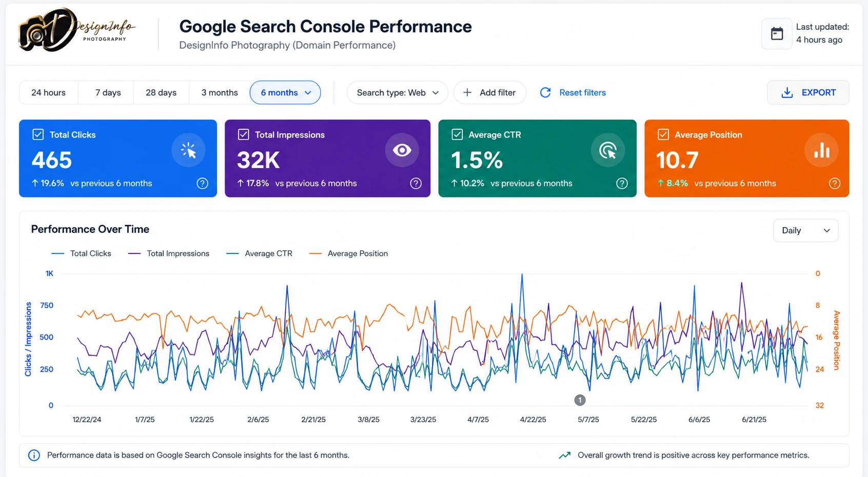Click the info icon beside the Performance data note
The width and height of the screenshot is (868, 477).
[x=34, y=455]
